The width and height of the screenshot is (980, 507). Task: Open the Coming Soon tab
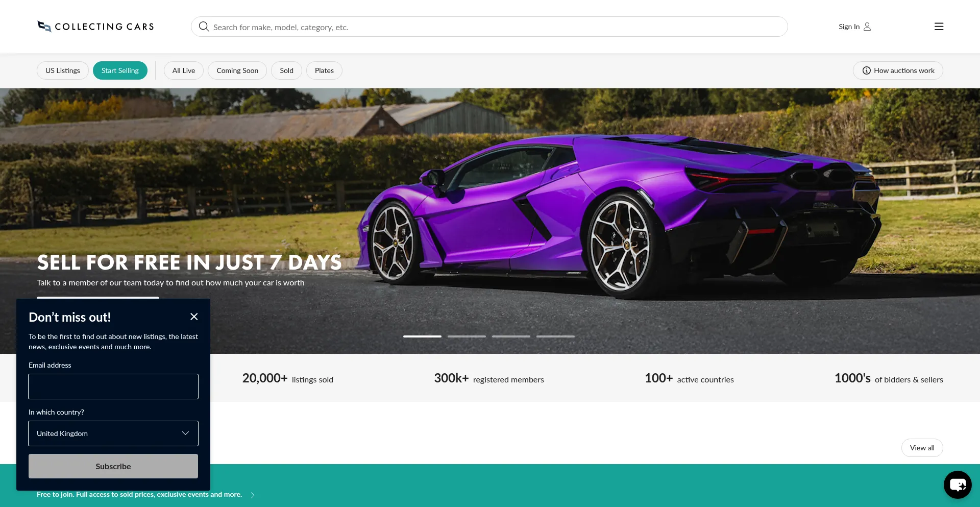[237, 70]
